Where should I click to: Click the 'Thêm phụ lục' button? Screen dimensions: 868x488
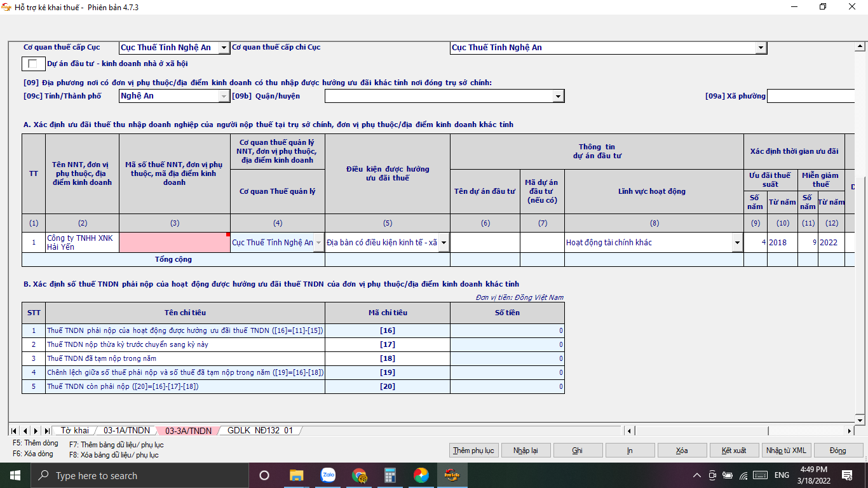point(473,451)
